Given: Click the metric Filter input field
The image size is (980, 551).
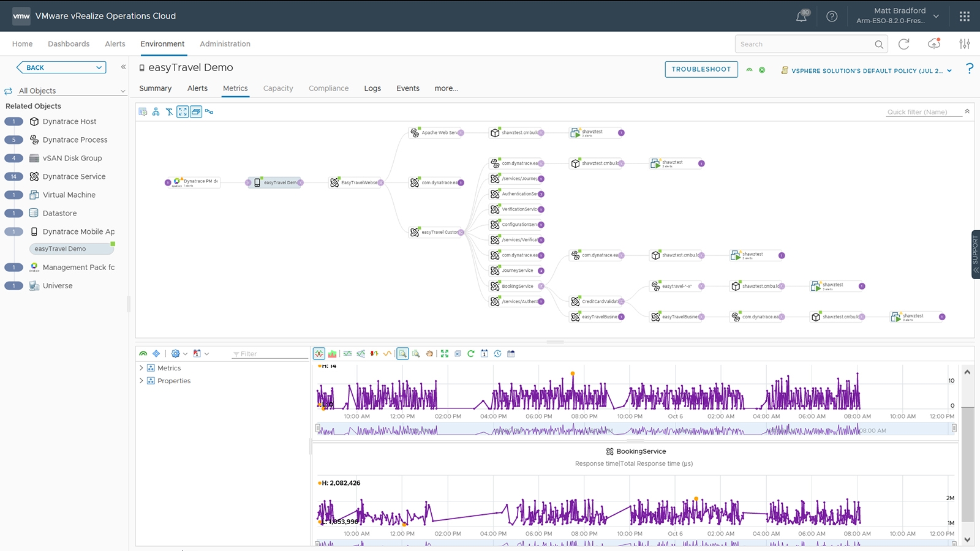Looking at the screenshot, I should click(270, 354).
